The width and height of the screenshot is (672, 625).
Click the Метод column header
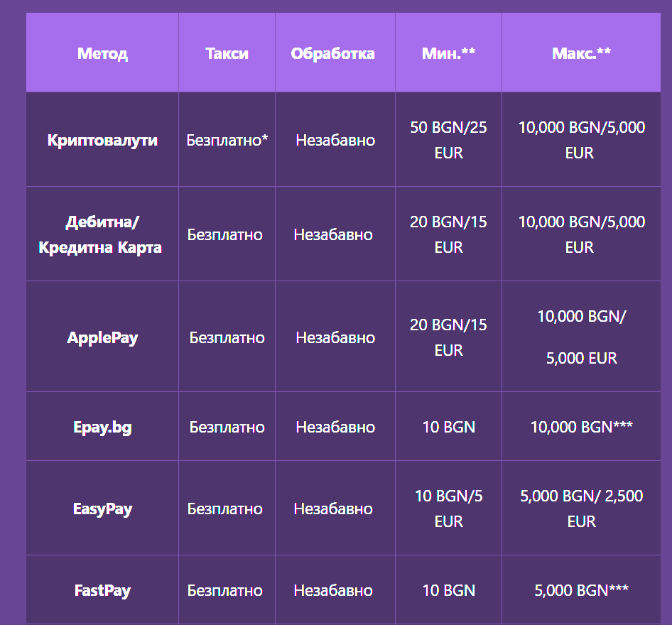(x=102, y=53)
